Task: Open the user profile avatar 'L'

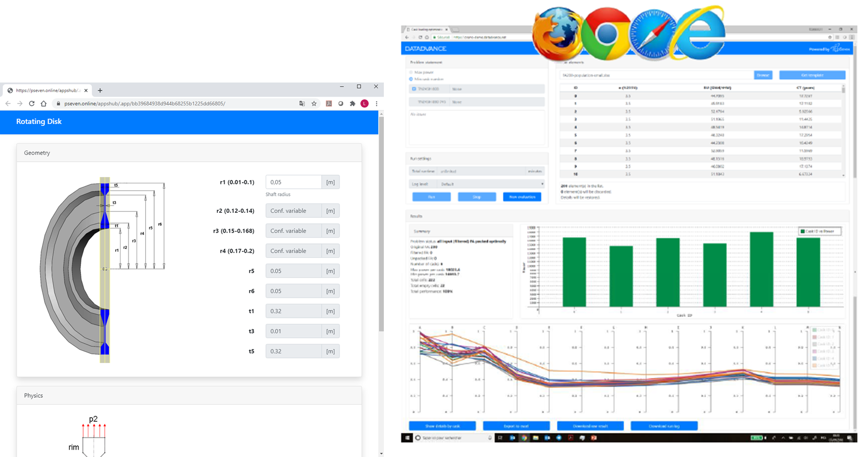Action: [x=365, y=104]
